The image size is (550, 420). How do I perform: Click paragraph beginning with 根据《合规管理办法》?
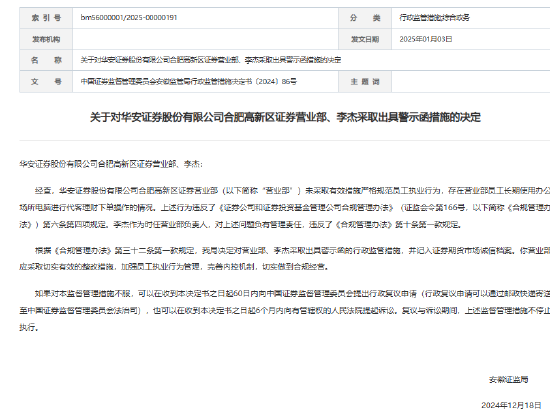(x=284, y=259)
